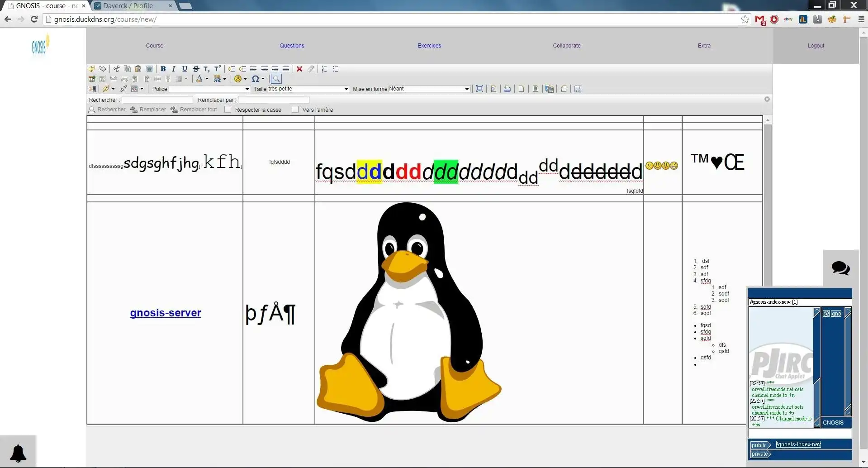The height and width of the screenshot is (468, 868).
Task: Insert a bulleted list
Action: point(336,69)
